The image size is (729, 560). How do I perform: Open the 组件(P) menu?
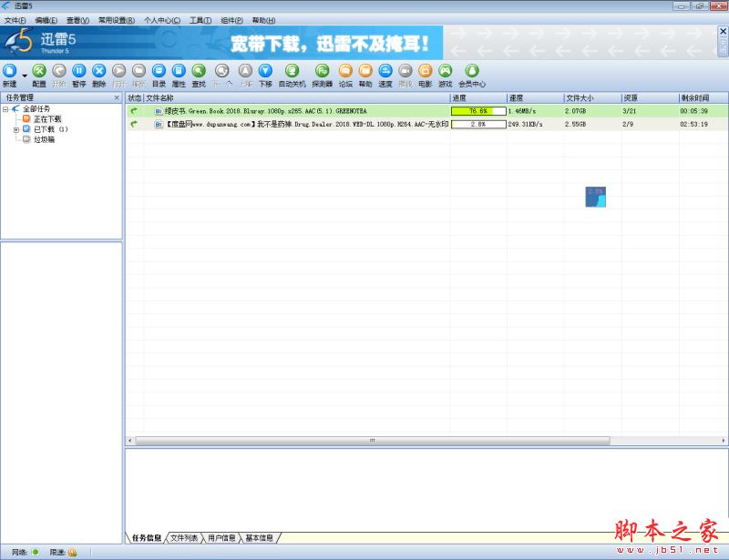click(232, 20)
